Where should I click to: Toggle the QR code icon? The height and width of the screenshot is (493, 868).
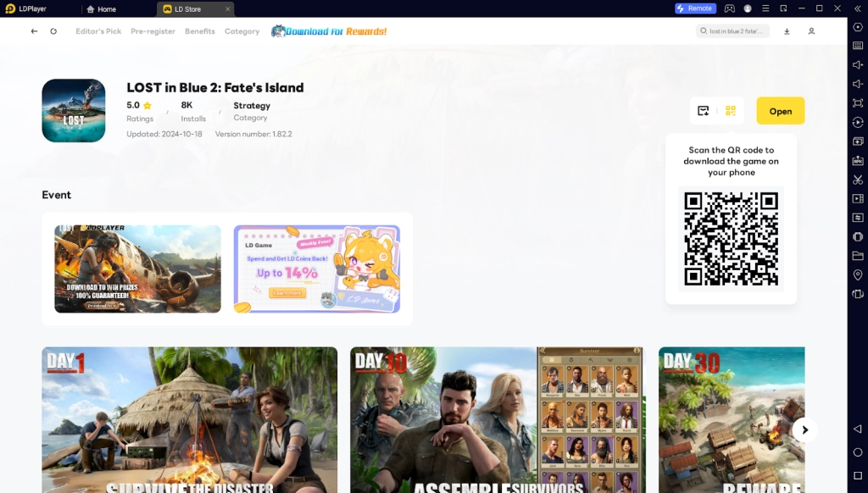[x=731, y=111]
